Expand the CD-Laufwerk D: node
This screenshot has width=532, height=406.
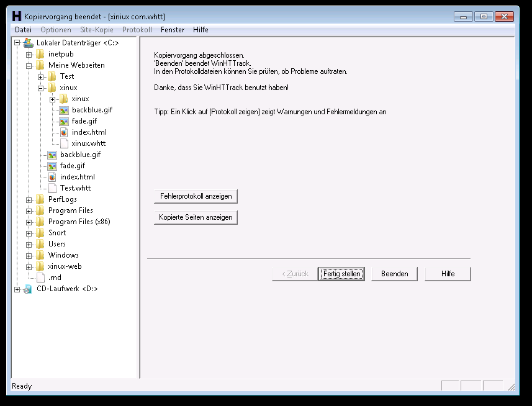(17, 289)
